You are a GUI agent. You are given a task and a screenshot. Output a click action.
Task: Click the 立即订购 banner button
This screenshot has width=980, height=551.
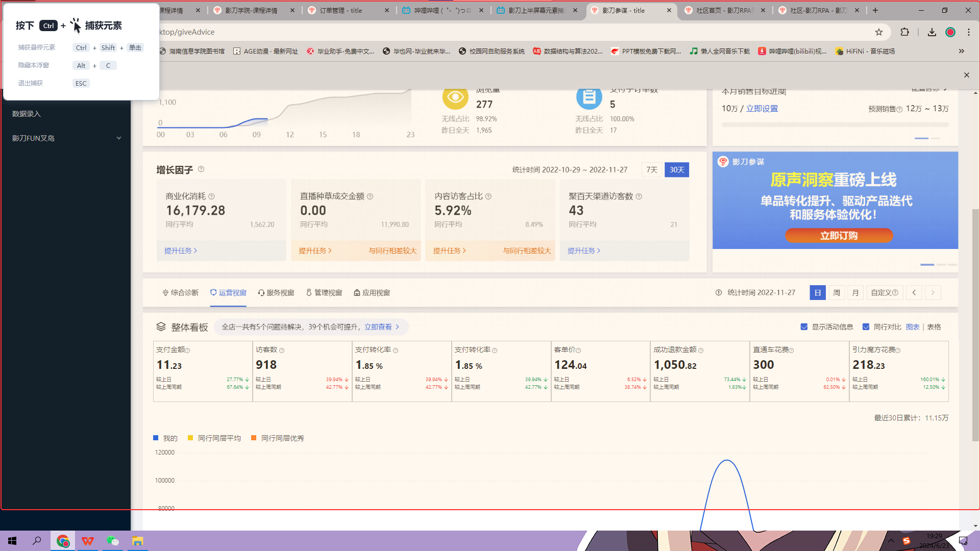pyautogui.click(x=839, y=236)
